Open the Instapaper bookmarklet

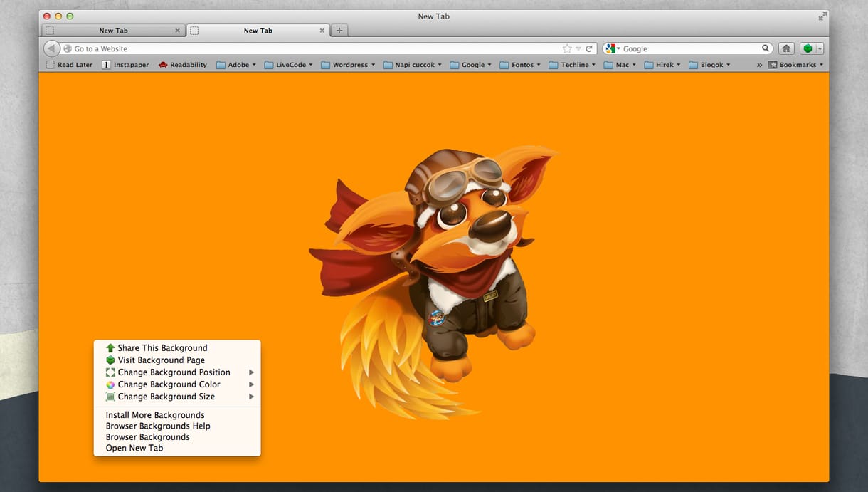click(x=125, y=65)
